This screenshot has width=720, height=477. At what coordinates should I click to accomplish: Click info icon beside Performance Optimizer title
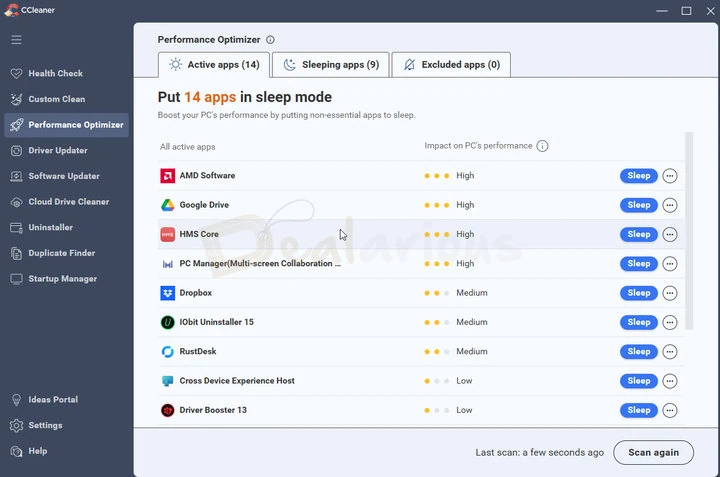click(270, 40)
